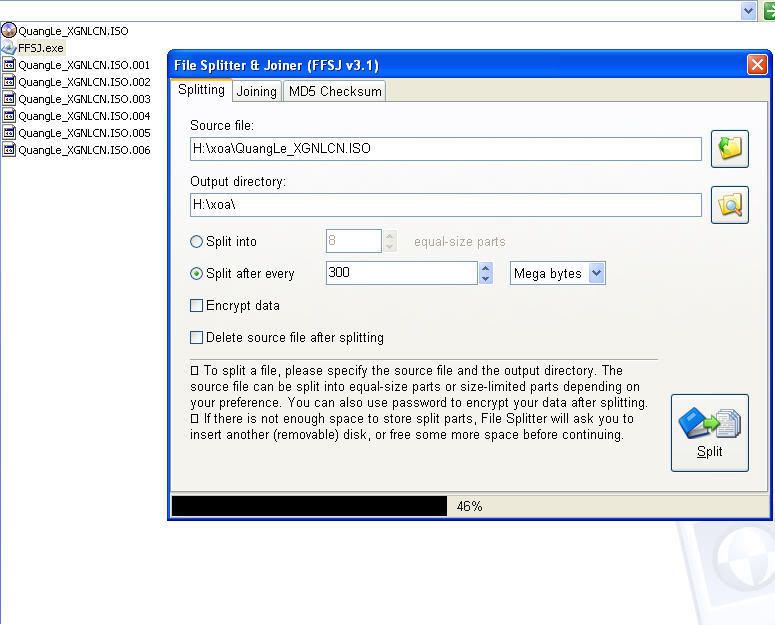
Task: Check Delete source file after splitting
Action: (x=196, y=337)
